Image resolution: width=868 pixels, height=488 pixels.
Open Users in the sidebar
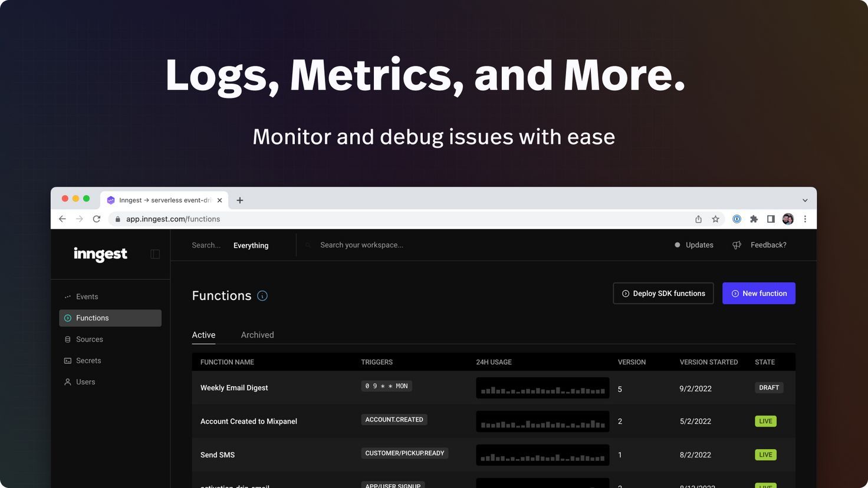(110, 382)
